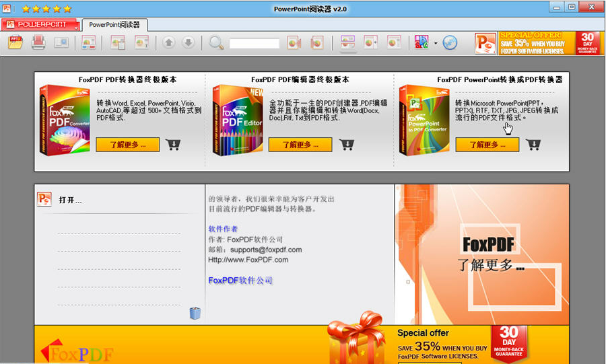Click the PowerPoint icon beside 打开...
This screenshot has height=364, width=606.
[44, 199]
